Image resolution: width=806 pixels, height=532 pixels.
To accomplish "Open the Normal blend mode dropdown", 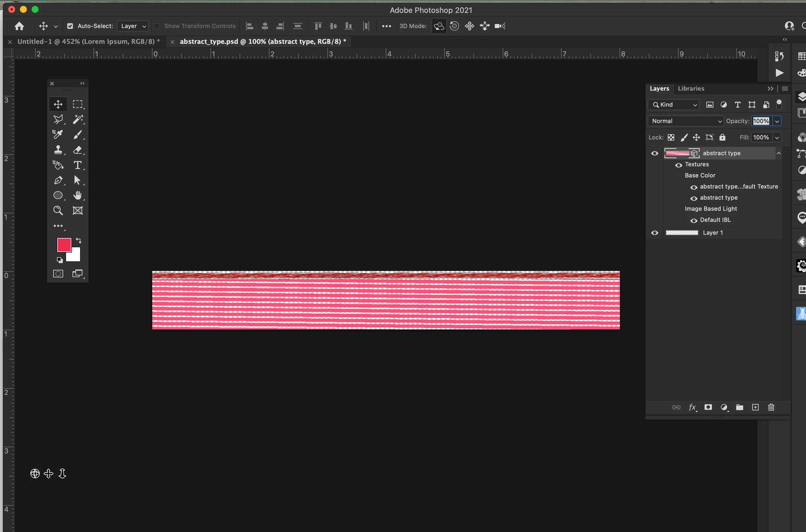I will tap(686, 121).
